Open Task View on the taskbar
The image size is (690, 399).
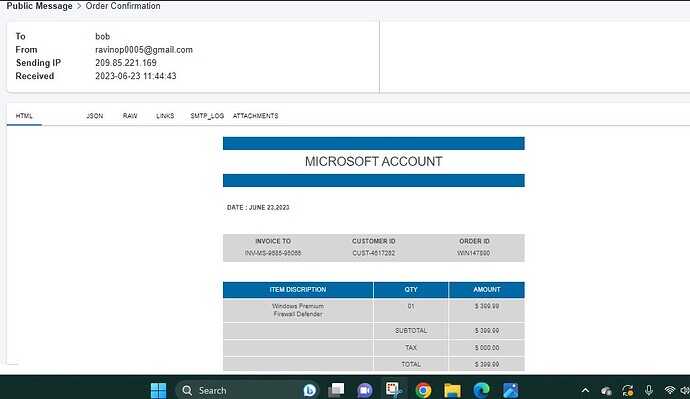[337, 390]
